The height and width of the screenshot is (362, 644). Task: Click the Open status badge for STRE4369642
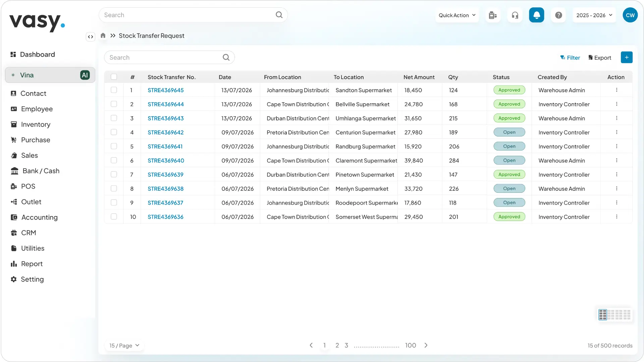[509, 132]
